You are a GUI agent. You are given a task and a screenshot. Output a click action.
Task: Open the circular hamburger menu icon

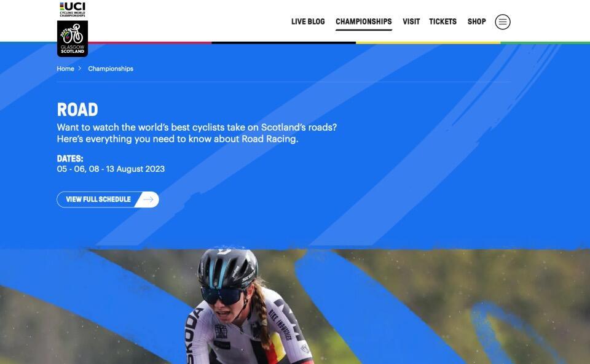(502, 21)
